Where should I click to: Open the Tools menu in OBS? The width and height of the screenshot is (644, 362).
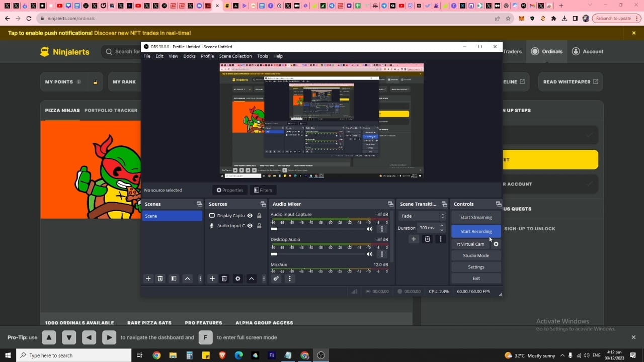pyautogui.click(x=263, y=56)
